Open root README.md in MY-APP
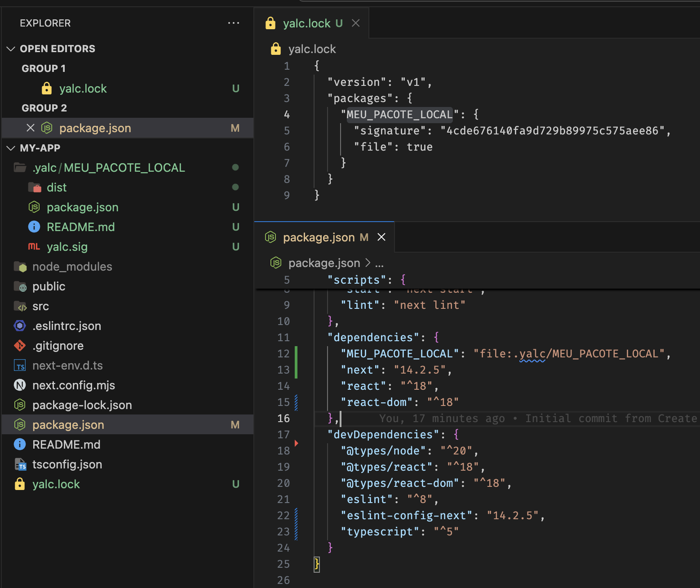700x588 pixels. coord(128,445)
